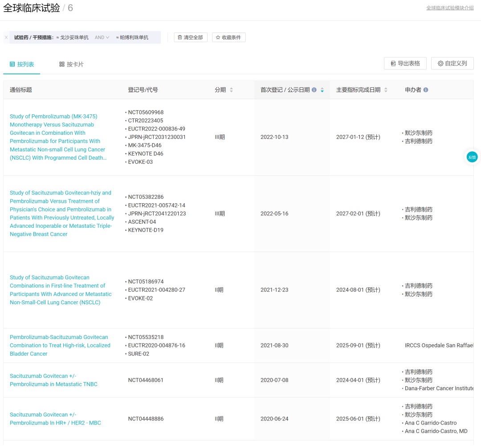Remove the filter condition with the X icon
This screenshot has height=448, width=481.
pyautogui.click(x=6, y=37)
